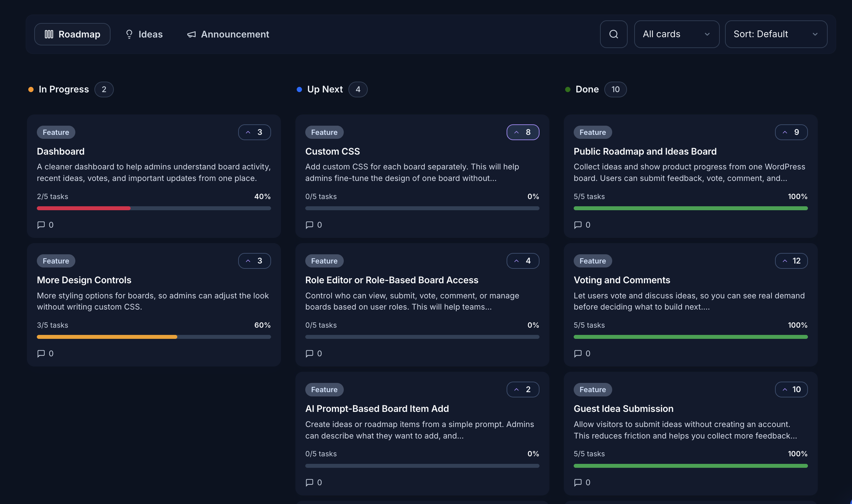Click the Ideas lightbulb icon
852x504 pixels.
tap(129, 34)
